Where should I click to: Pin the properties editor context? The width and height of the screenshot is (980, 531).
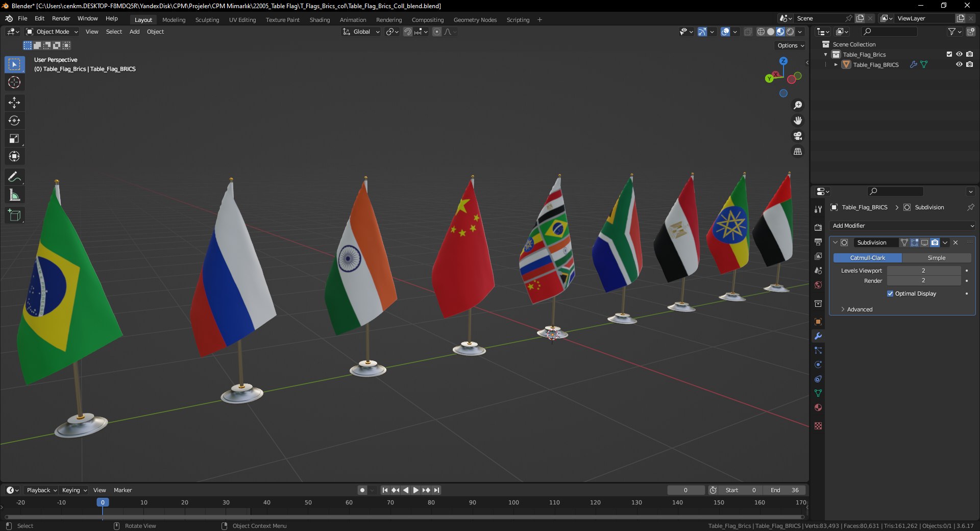coord(971,207)
